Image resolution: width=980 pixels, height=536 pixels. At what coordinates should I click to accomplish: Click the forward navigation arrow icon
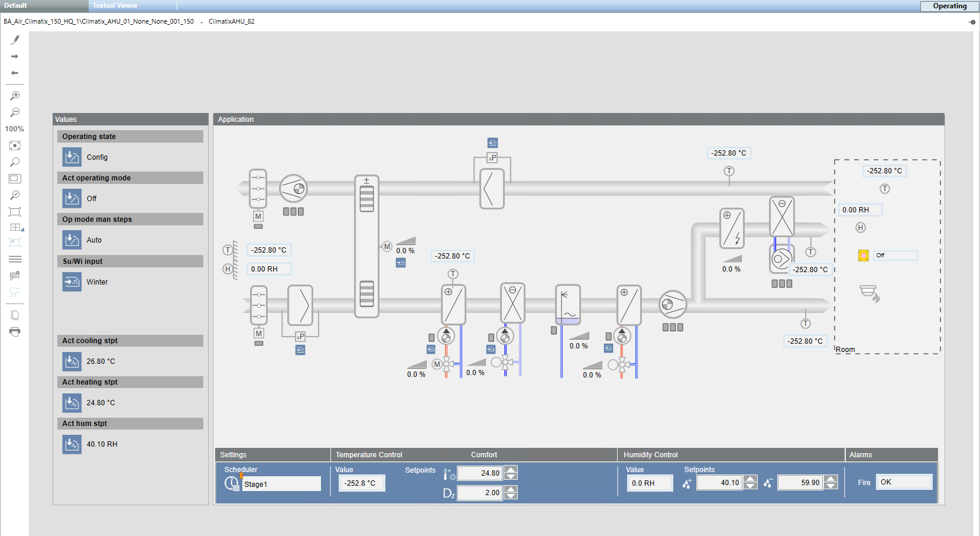[x=15, y=56]
